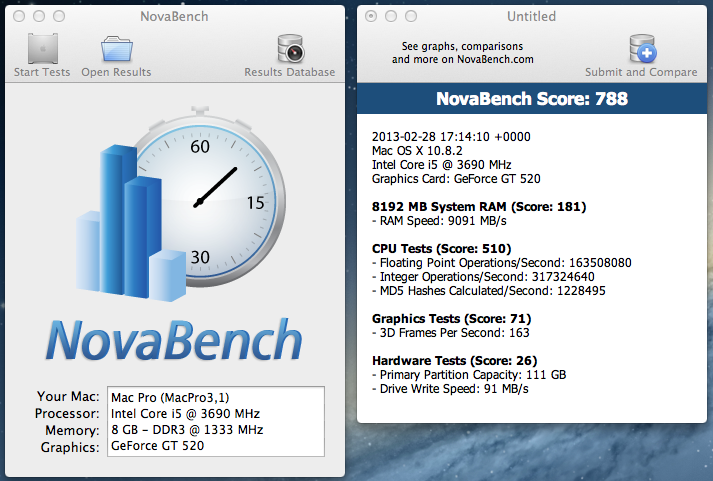The height and width of the screenshot is (481, 713).
Task: Click the Your Mac: label
Action: coord(68,396)
